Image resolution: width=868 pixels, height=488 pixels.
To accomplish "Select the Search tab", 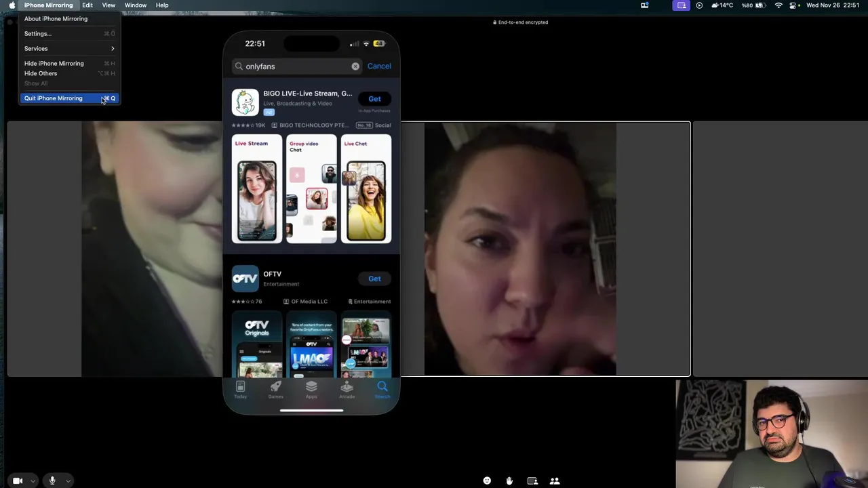I will (x=382, y=390).
